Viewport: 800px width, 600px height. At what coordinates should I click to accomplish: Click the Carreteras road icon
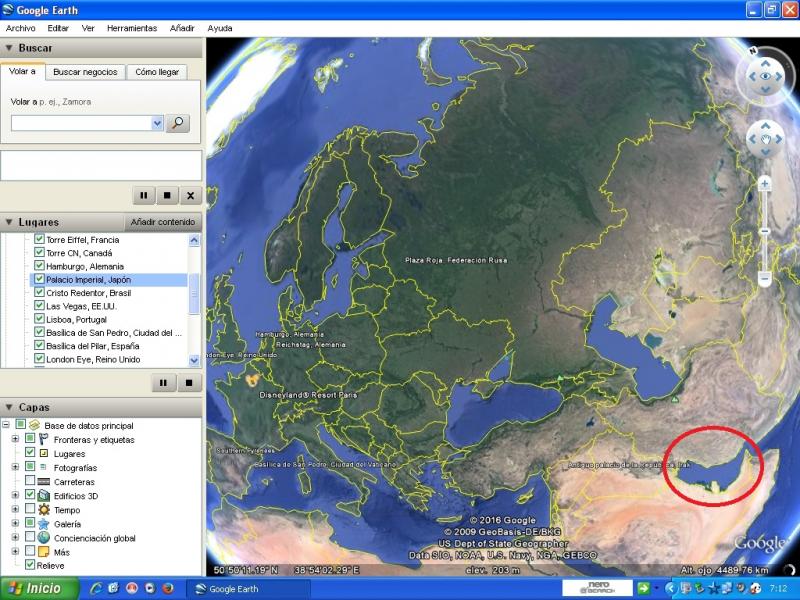tap(44, 482)
